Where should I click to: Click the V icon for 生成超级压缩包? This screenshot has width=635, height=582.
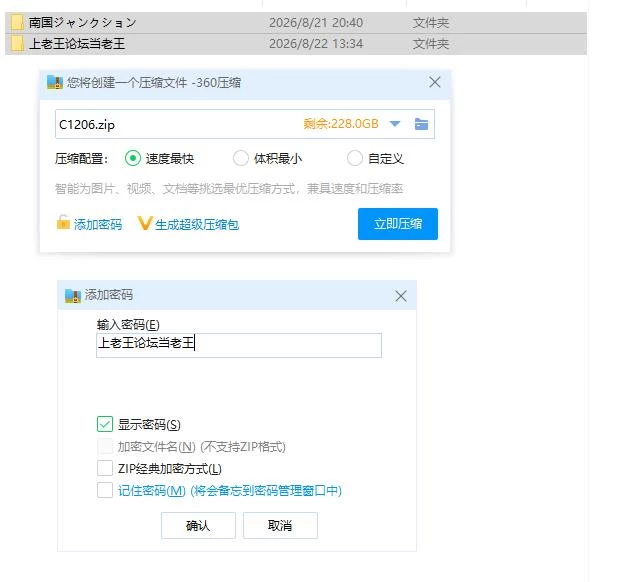pyautogui.click(x=145, y=223)
